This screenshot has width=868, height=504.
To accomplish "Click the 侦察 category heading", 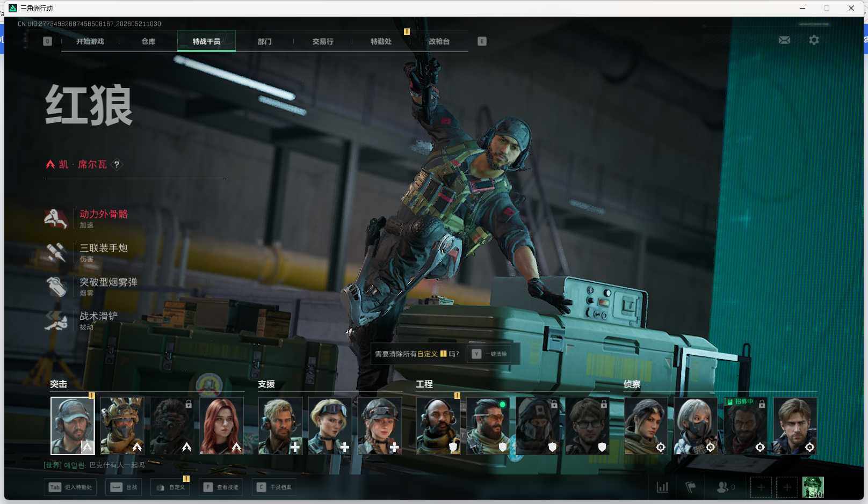I will coord(632,384).
